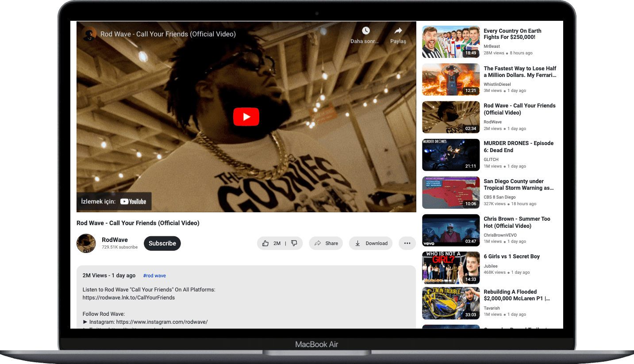Click the Watch Later clock icon
Image resolution: width=634 pixels, height=364 pixels.
coord(365,31)
